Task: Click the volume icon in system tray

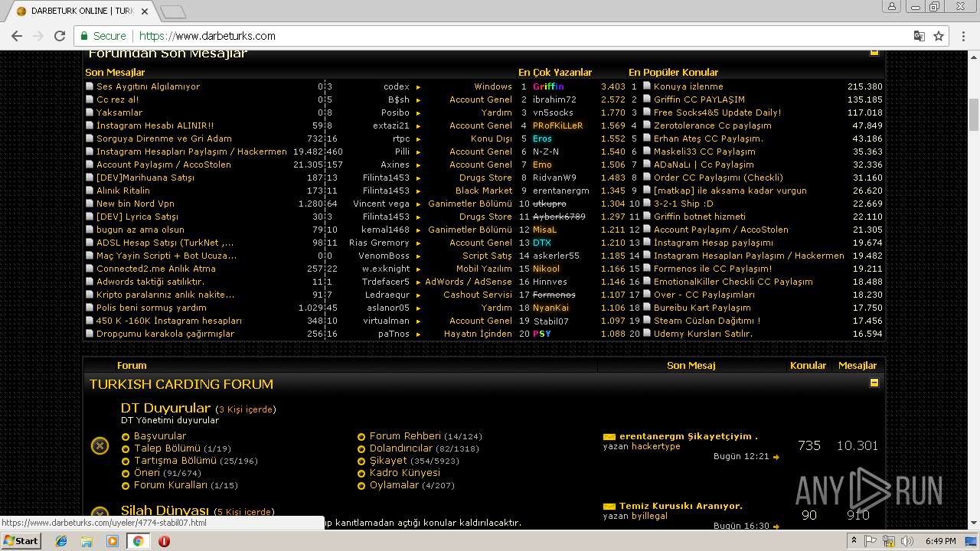Action: [x=907, y=541]
